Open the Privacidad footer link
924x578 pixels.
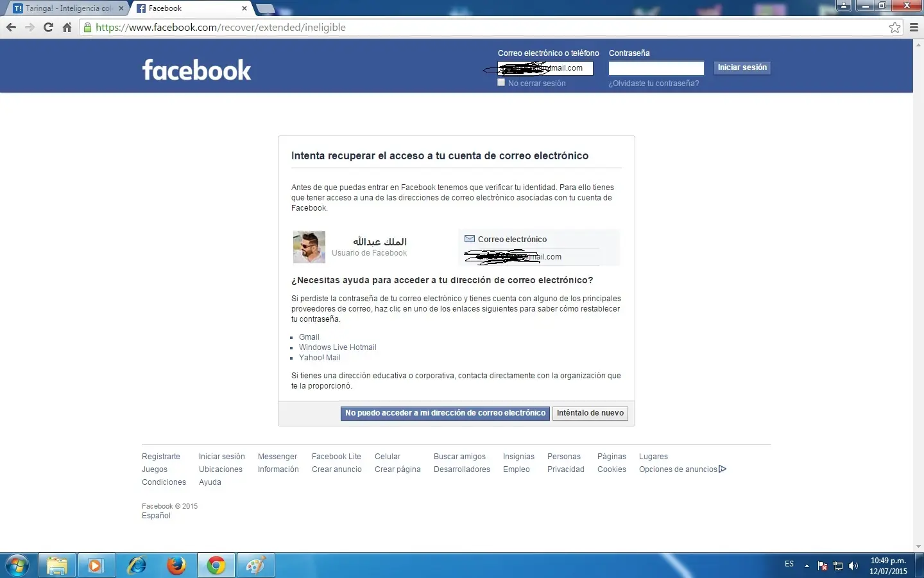coord(566,469)
